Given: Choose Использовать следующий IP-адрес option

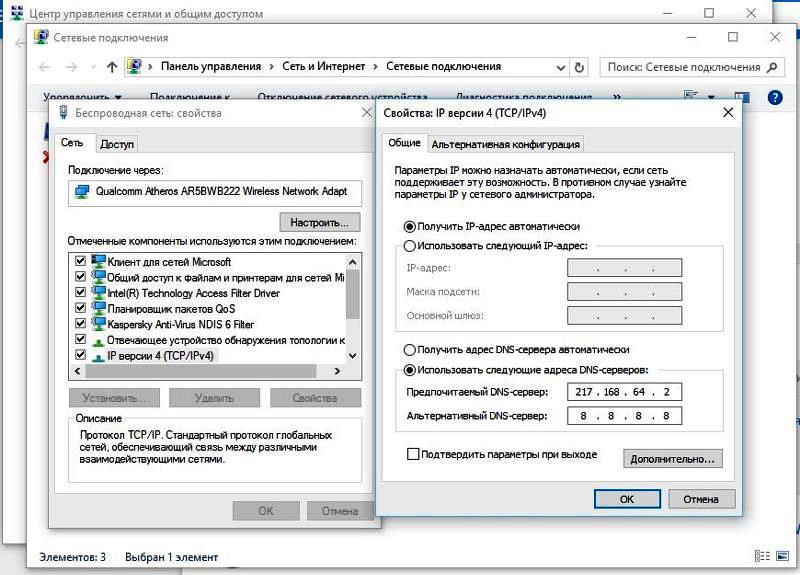Looking at the screenshot, I should 408,246.
